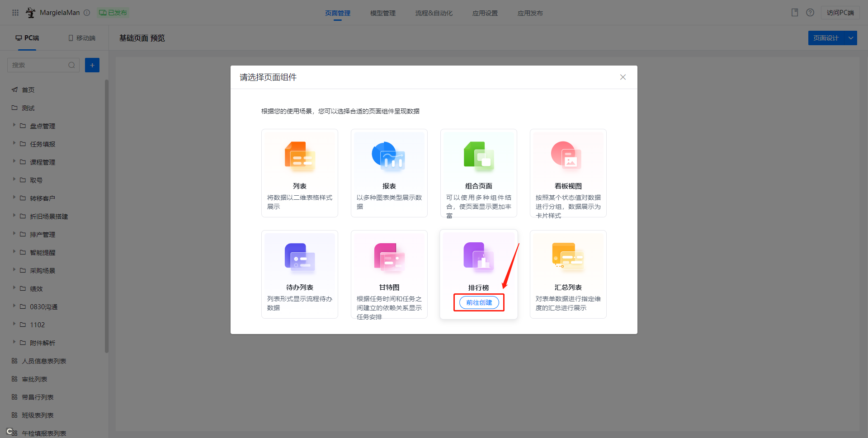This screenshot has height=438, width=868.
Task: Switch to 应用发布 tab
Action: (x=530, y=13)
